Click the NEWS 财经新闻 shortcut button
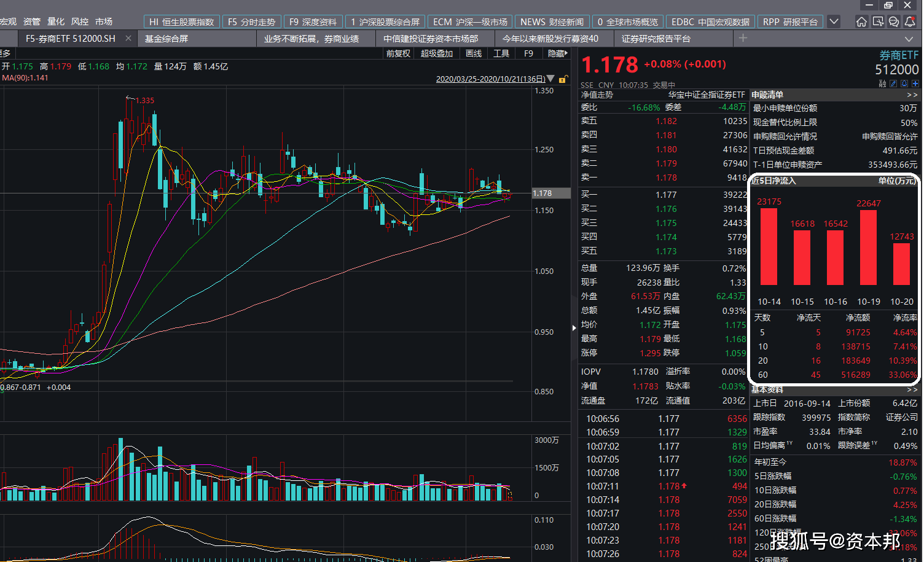The width and height of the screenshot is (924, 562). 552,22
